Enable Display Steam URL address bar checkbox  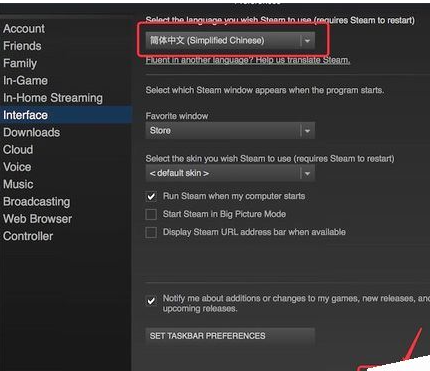tap(151, 232)
